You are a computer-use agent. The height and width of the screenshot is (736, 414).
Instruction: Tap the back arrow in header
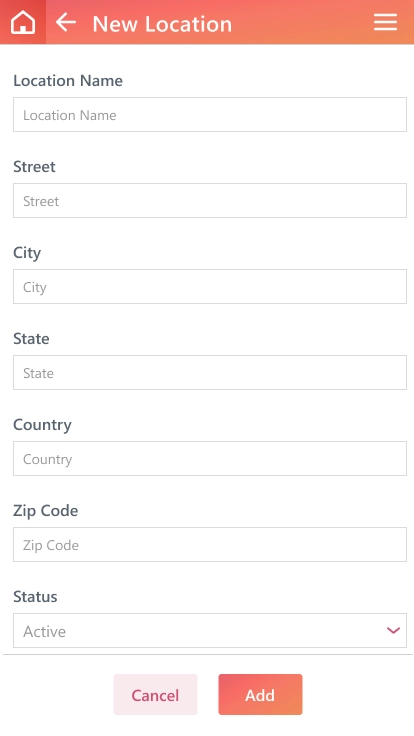(66, 23)
